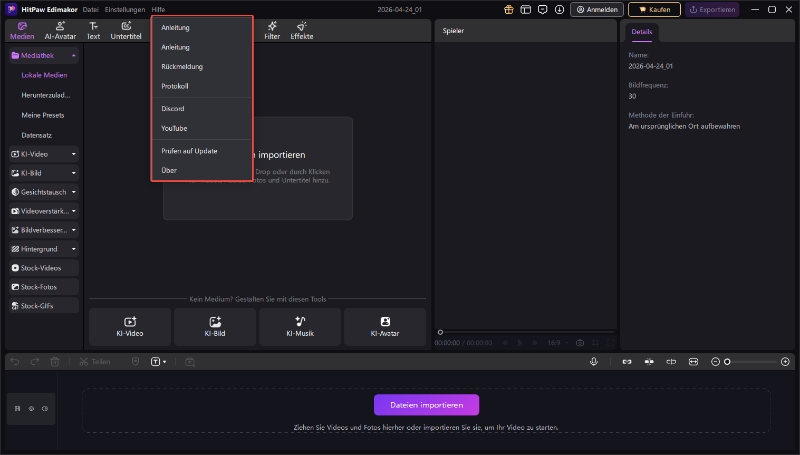Open the 16:9 aspect ratio dropdown
The height and width of the screenshot is (455, 800).
557,343
